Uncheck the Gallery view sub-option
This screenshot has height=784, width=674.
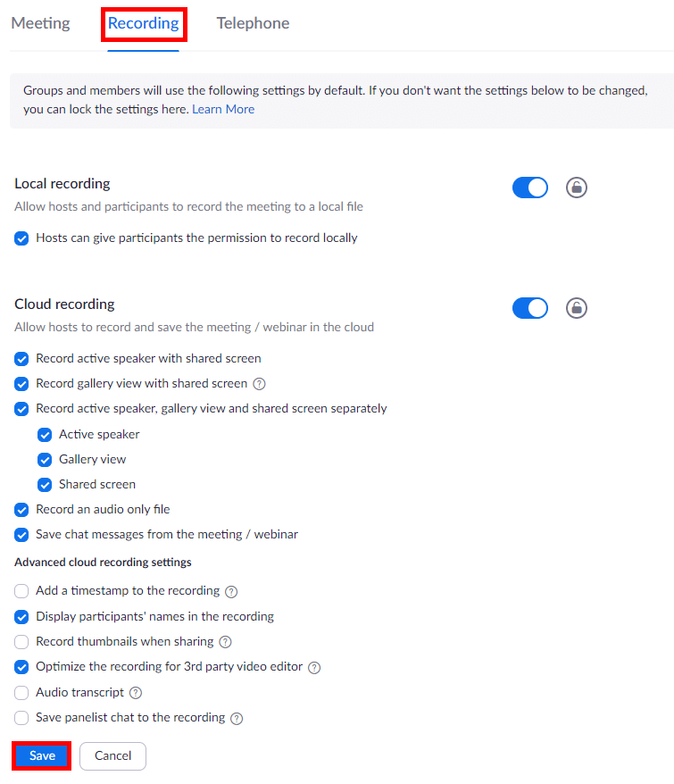pyautogui.click(x=46, y=460)
